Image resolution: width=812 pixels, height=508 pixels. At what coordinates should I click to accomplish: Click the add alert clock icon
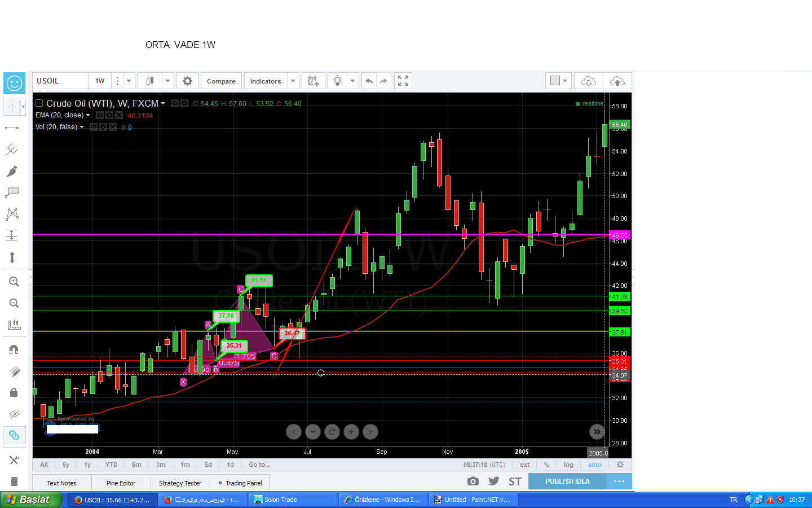(313, 81)
